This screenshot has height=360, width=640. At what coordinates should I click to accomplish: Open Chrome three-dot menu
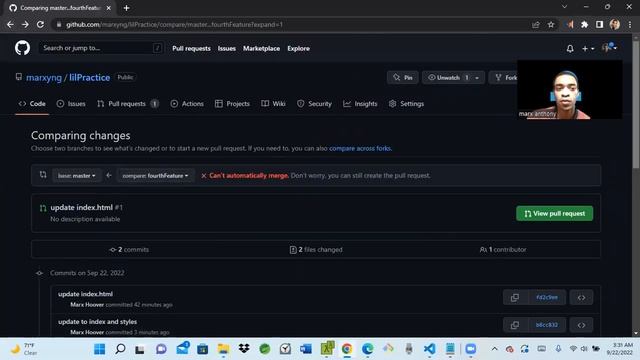(630, 24)
